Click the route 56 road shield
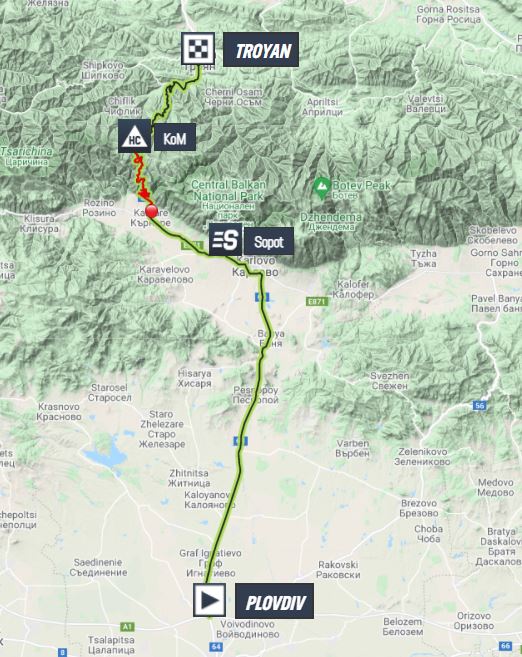This screenshot has height=657, width=522. tap(479, 405)
